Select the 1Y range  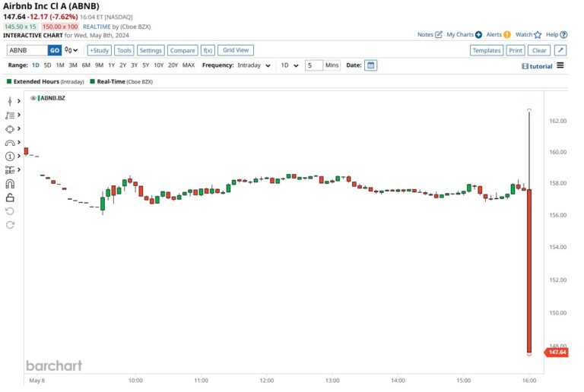[111, 65]
